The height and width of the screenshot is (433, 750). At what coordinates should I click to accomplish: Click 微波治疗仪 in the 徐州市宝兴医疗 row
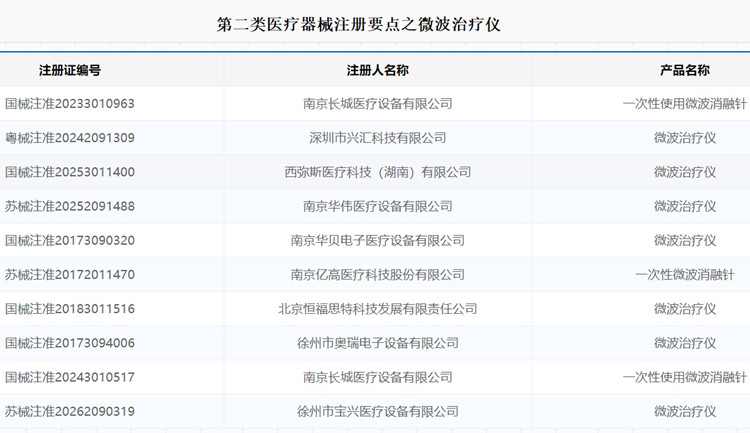pyautogui.click(x=684, y=411)
